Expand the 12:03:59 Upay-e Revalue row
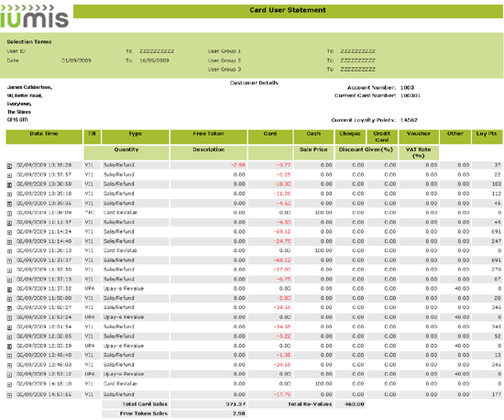 (10, 347)
